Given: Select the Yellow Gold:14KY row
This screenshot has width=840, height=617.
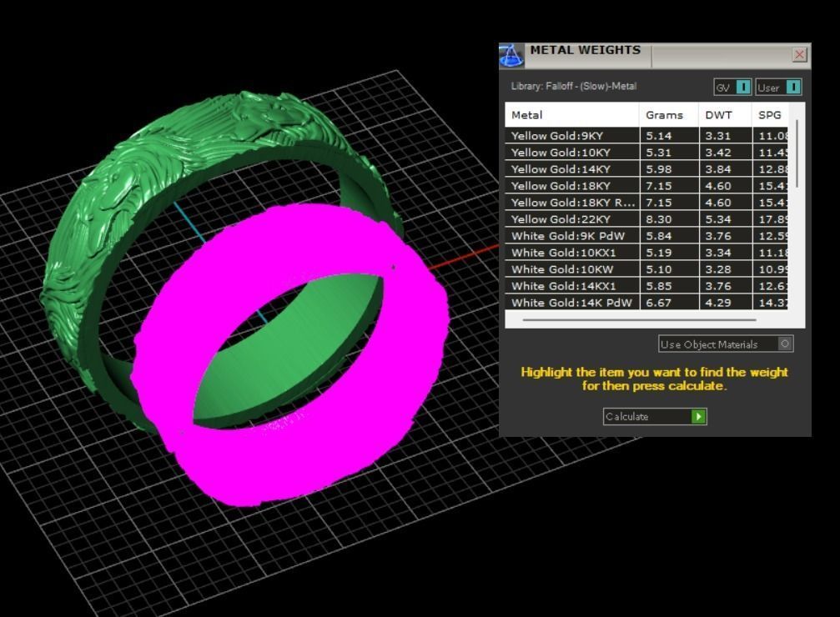Looking at the screenshot, I should tap(646, 168).
